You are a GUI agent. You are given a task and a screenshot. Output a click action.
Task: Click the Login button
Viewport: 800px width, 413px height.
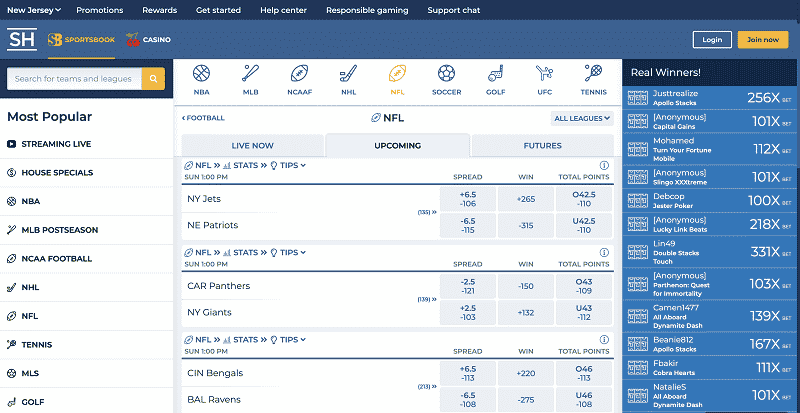712,40
